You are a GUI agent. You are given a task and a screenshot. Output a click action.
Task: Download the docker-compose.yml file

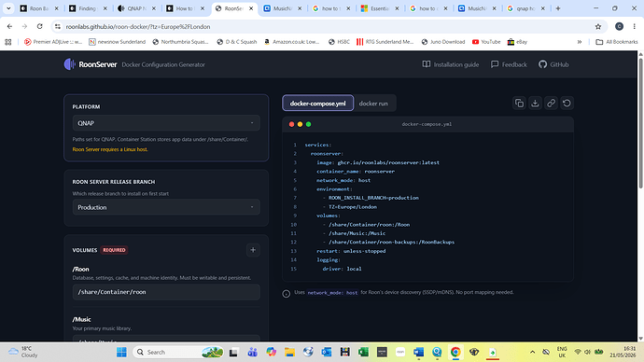click(535, 104)
